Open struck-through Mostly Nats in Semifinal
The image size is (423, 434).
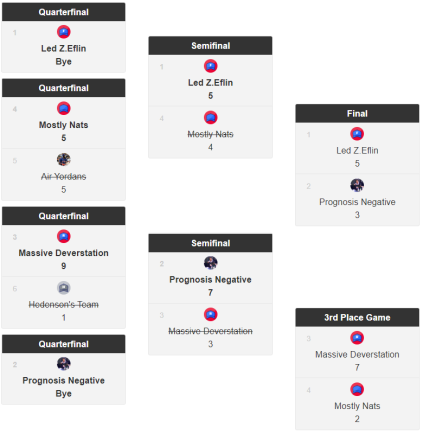click(210, 134)
